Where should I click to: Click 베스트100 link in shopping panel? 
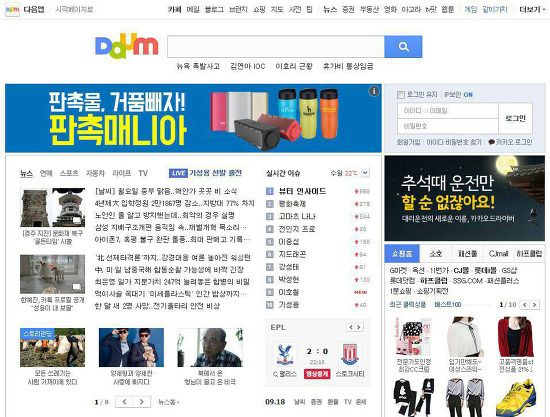(448, 304)
